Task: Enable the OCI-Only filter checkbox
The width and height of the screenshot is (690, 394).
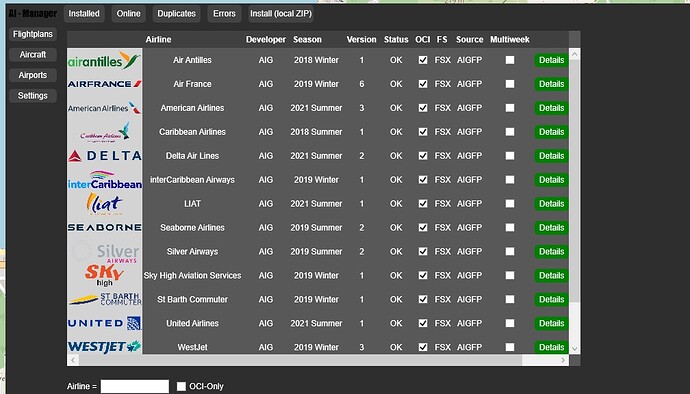Action: point(181,387)
